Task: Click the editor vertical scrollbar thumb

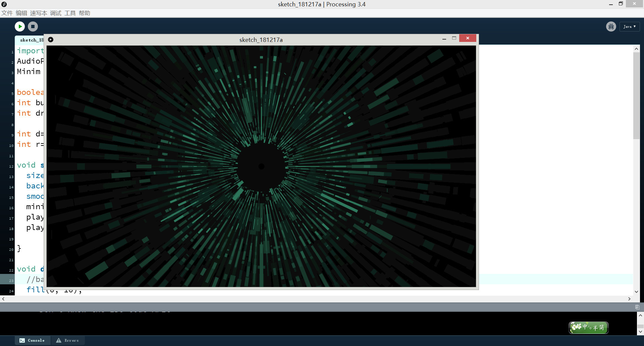Action: click(636, 96)
